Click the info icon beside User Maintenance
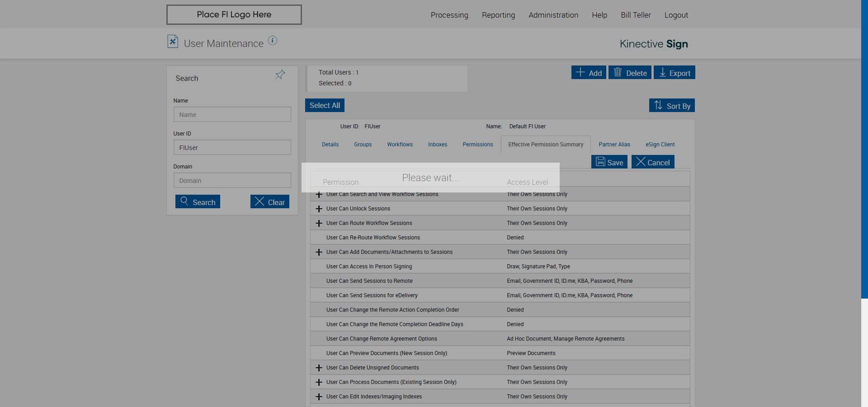This screenshot has width=868, height=407. click(x=273, y=40)
